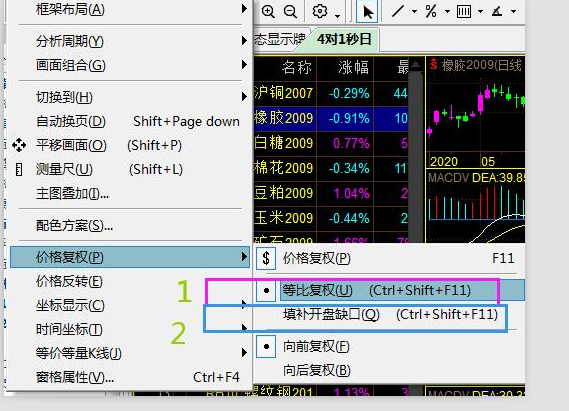The height and width of the screenshot is (411, 569).
Task: Click the dollar sign icon beside 价格复权
Action: (x=266, y=258)
